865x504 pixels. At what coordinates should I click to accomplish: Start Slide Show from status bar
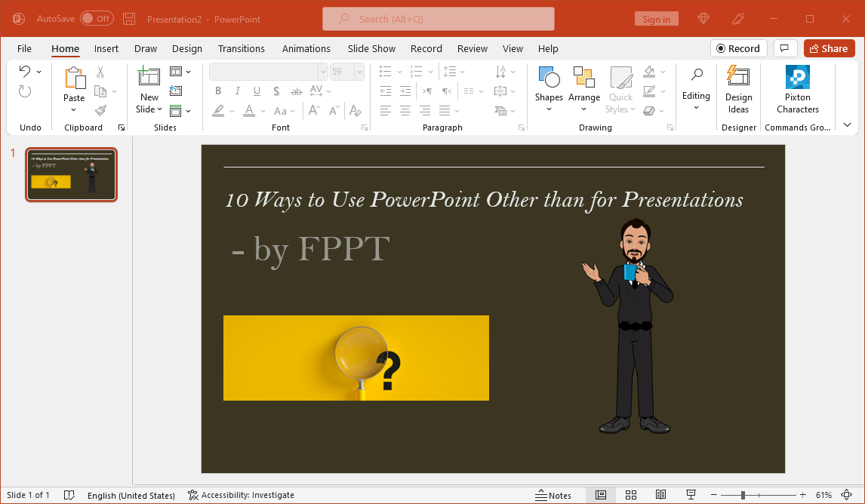(691, 495)
